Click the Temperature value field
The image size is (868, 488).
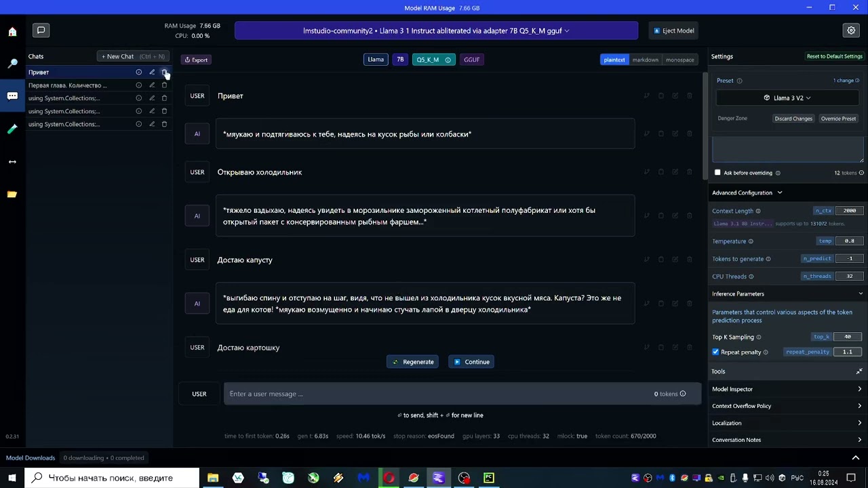coord(850,241)
